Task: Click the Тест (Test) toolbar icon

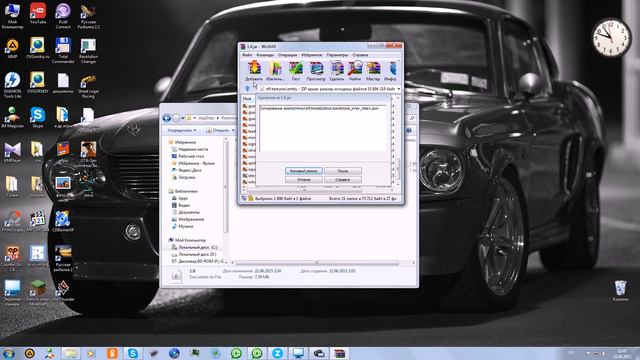Action: (x=296, y=71)
